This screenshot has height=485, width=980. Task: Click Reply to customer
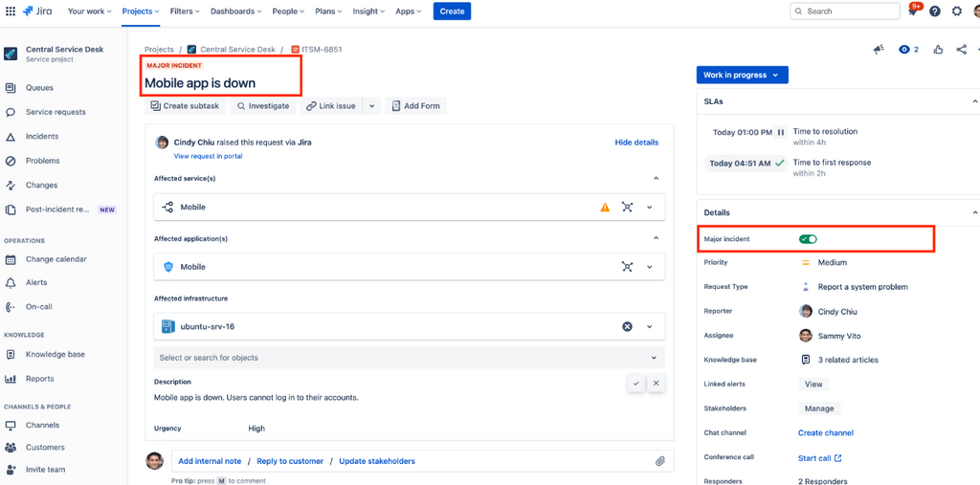(x=290, y=461)
